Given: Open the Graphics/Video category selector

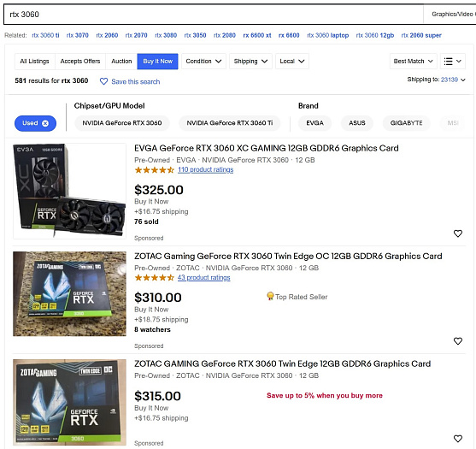Looking at the screenshot, I should (x=450, y=14).
